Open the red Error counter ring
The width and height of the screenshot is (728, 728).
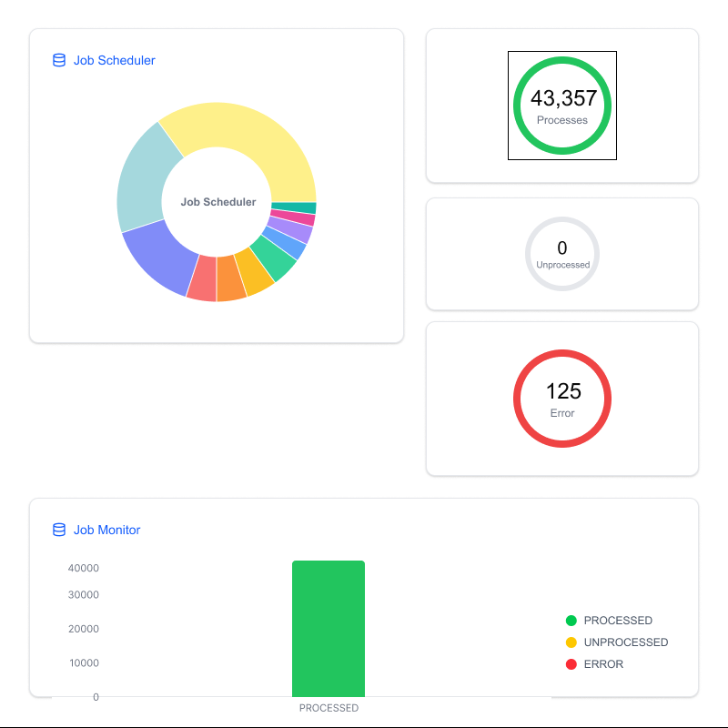click(x=562, y=399)
